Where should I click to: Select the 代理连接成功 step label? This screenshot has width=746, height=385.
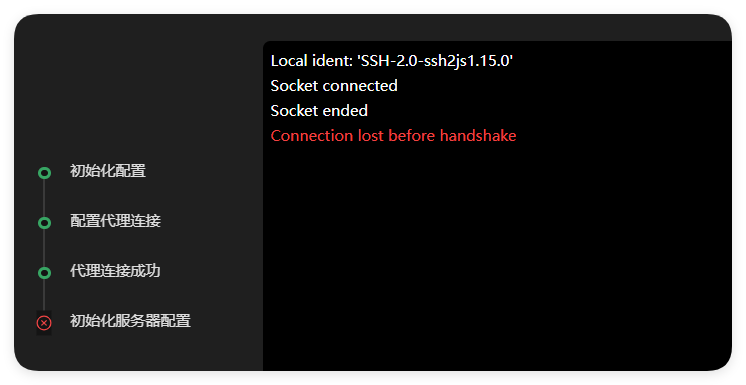pos(115,271)
